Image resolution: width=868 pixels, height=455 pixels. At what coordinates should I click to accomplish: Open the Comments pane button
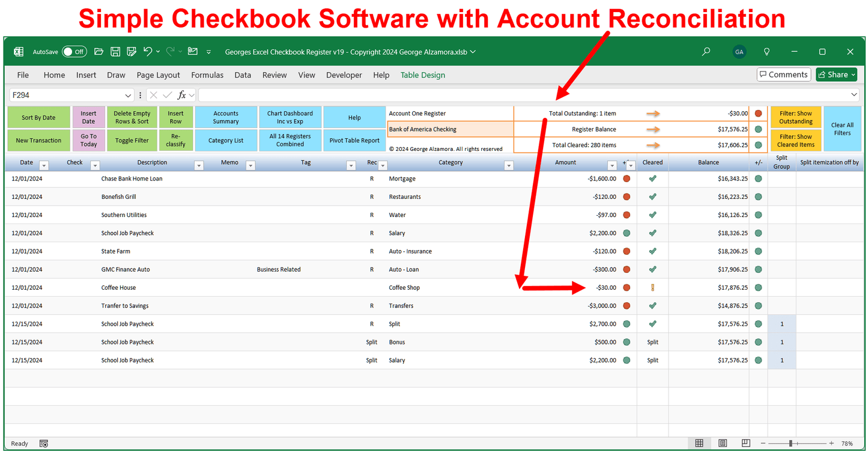(784, 75)
